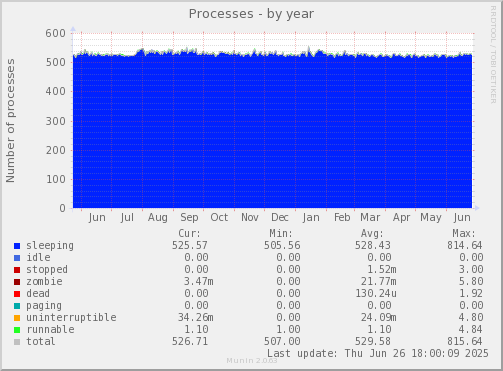Click total maximum value 815.64
The height and width of the screenshot is (371, 503).
coord(465,341)
